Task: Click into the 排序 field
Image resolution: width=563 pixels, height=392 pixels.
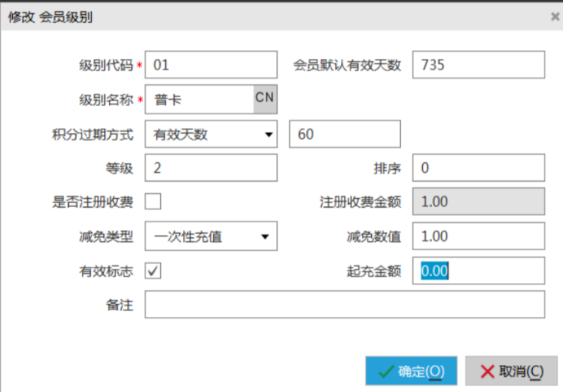Action: point(478,168)
